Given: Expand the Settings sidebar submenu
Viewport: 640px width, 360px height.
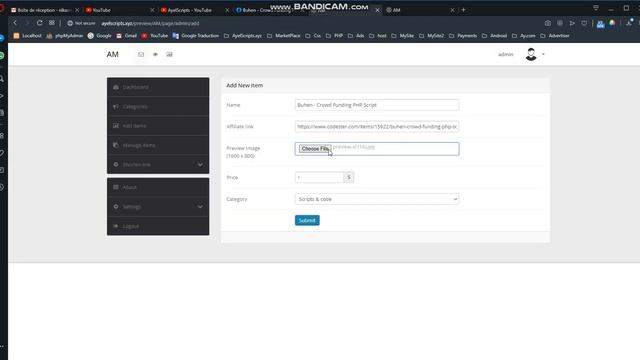Looking at the screenshot, I should (x=158, y=207).
